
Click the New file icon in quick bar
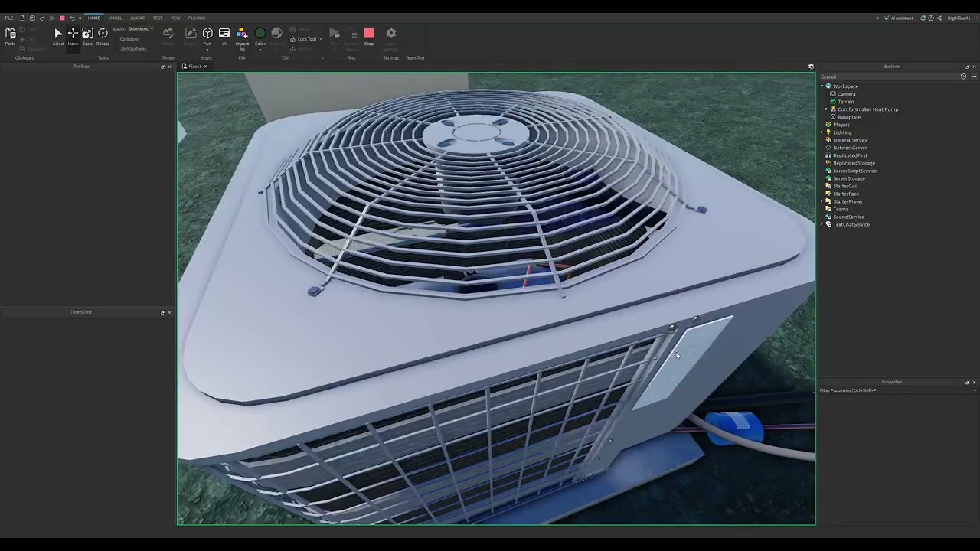22,18
